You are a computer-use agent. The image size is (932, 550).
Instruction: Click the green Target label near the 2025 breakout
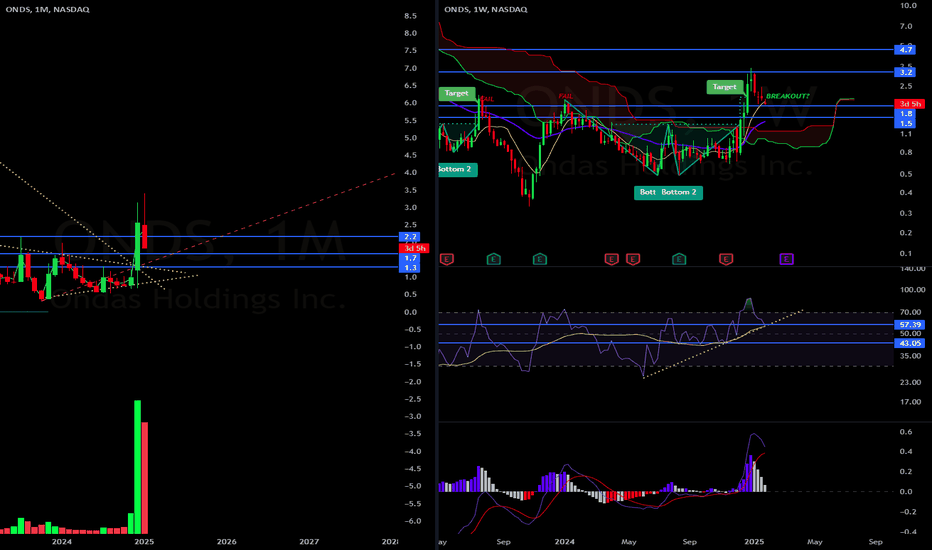725,87
